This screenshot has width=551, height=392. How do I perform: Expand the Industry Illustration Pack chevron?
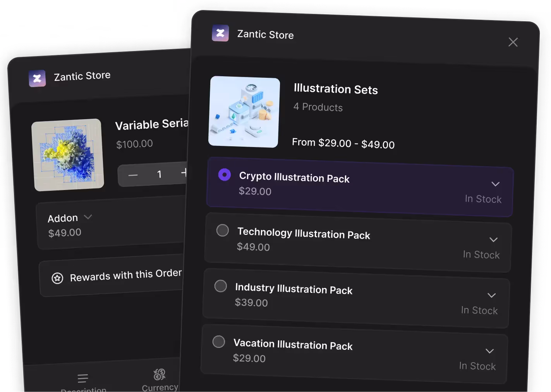click(492, 295)
